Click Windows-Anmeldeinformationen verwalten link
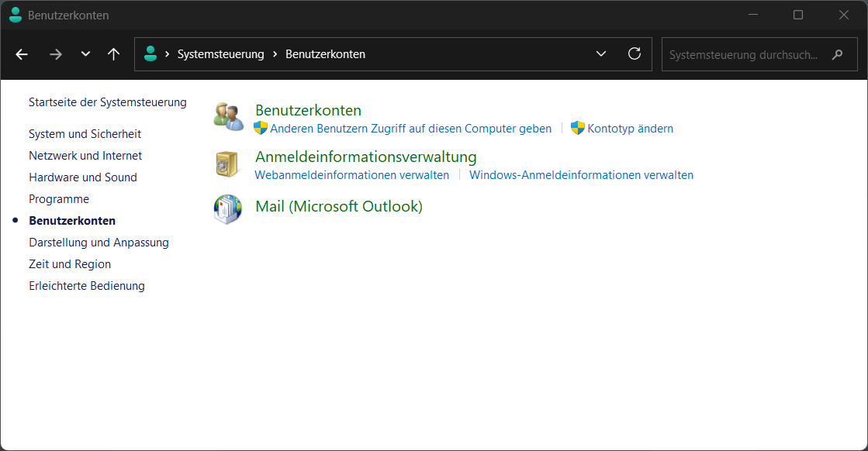 click(581, 175)
